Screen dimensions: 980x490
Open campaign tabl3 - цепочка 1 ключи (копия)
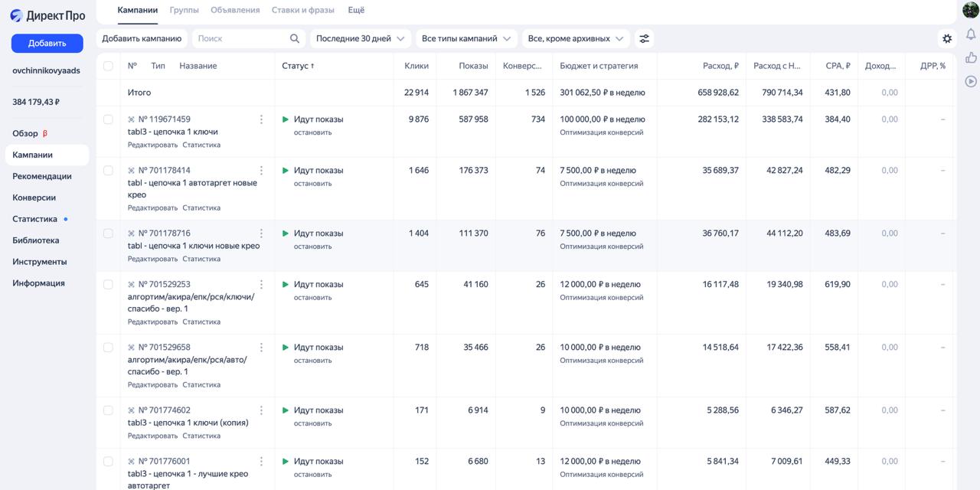coord(188,423)
